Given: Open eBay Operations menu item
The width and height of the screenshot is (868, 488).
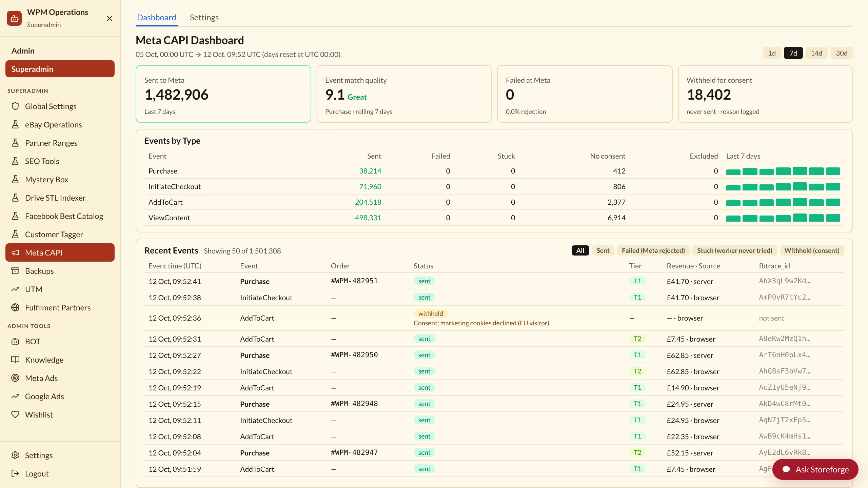Looking at the screenshot, I should 60,124.
